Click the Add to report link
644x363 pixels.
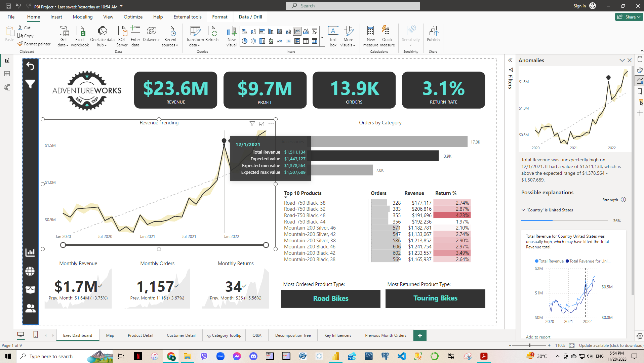(538, 337)
